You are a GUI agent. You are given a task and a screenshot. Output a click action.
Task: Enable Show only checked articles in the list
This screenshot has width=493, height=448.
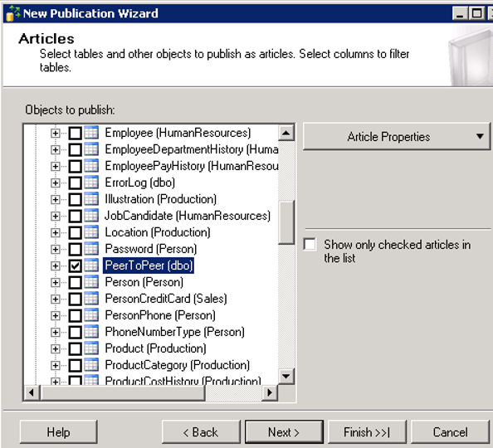click(310, 245)
